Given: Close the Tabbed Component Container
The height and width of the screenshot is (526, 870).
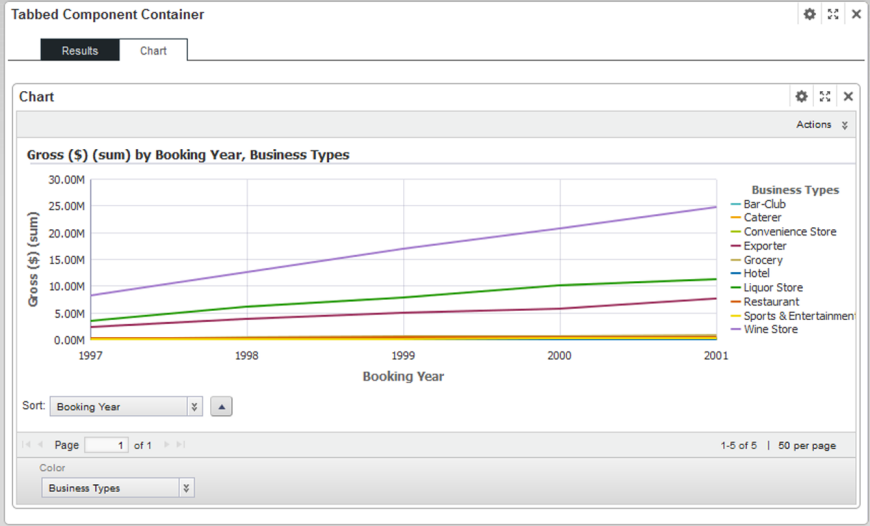Looking at the screenshot, I should (x=856, y=14).
